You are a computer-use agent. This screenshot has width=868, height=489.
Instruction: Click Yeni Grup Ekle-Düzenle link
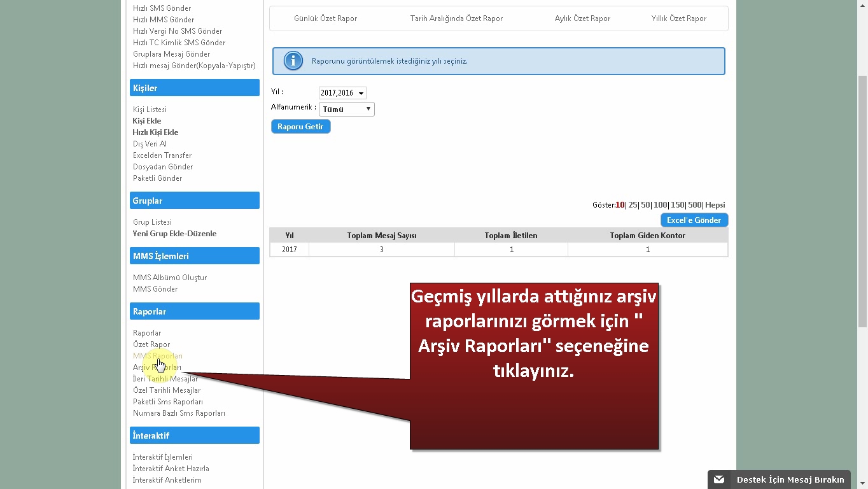click(x=174, y=234)
